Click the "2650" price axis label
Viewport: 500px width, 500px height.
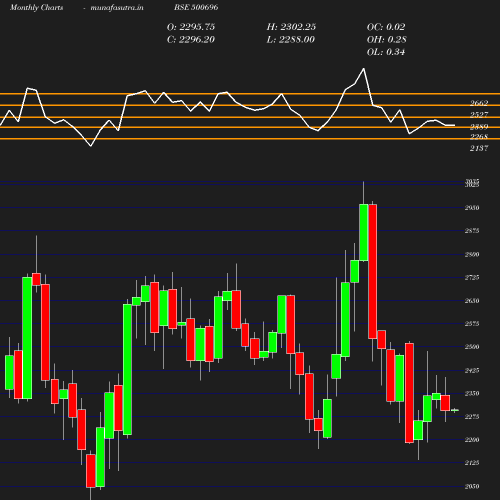[472, 301]
